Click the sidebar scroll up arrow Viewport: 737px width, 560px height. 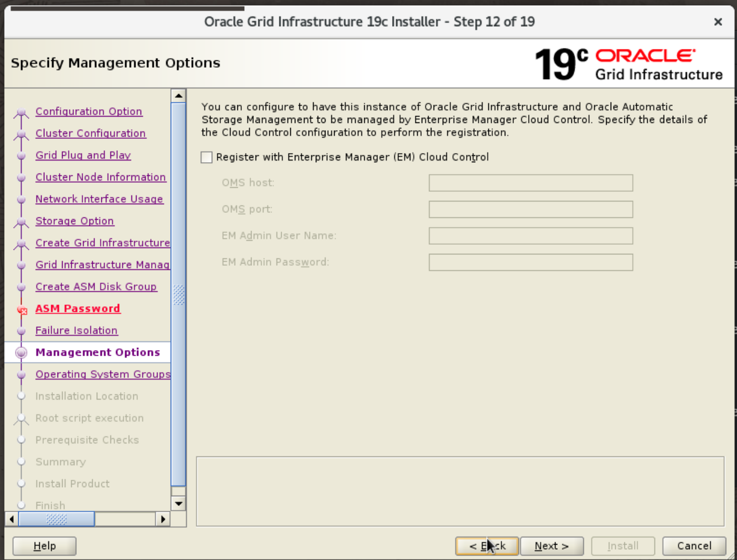(179, 96)
